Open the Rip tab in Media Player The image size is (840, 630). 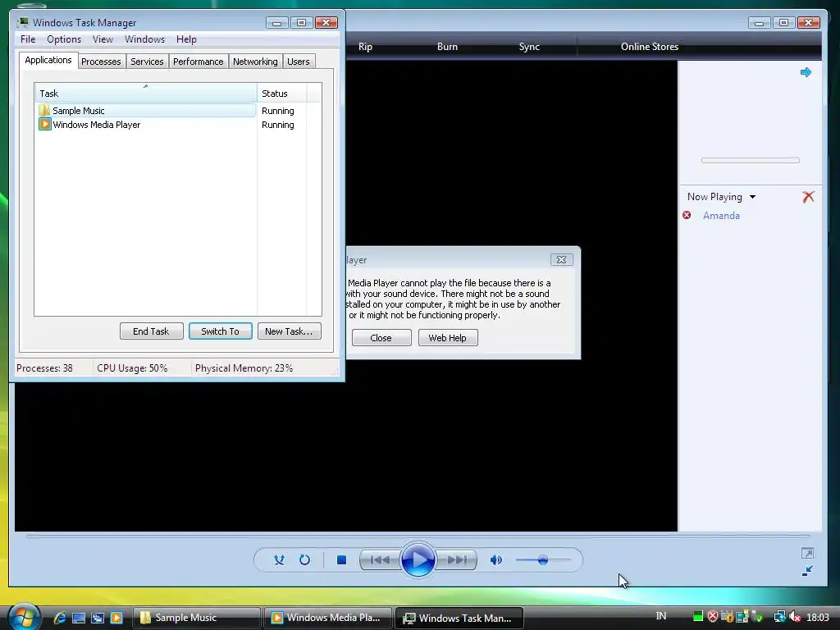365,47
